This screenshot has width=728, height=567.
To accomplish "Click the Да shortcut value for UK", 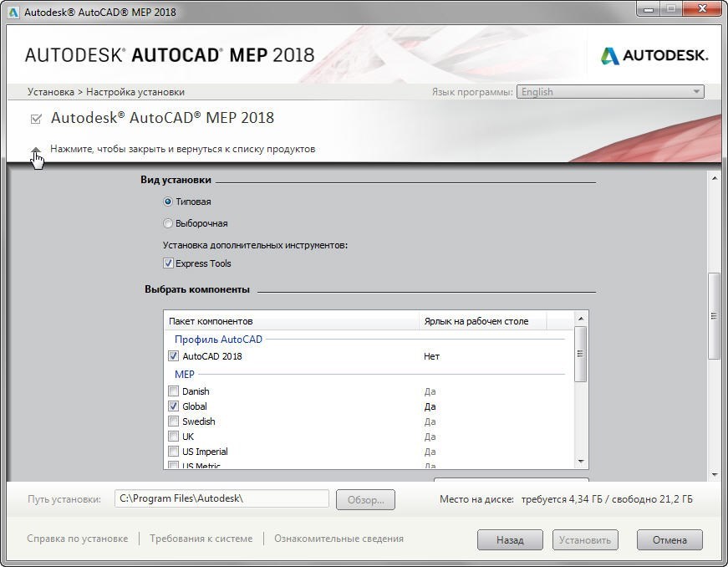I will pos(430,437).
